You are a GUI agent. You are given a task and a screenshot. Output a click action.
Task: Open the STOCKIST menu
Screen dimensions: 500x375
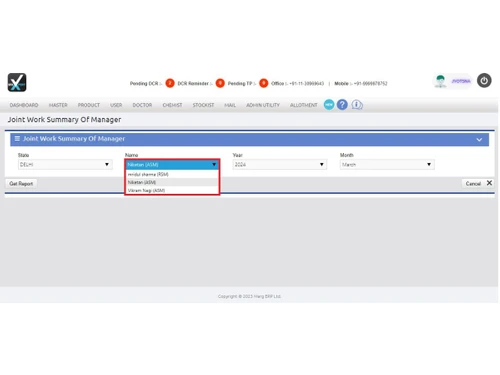click(x=203, y=105)
